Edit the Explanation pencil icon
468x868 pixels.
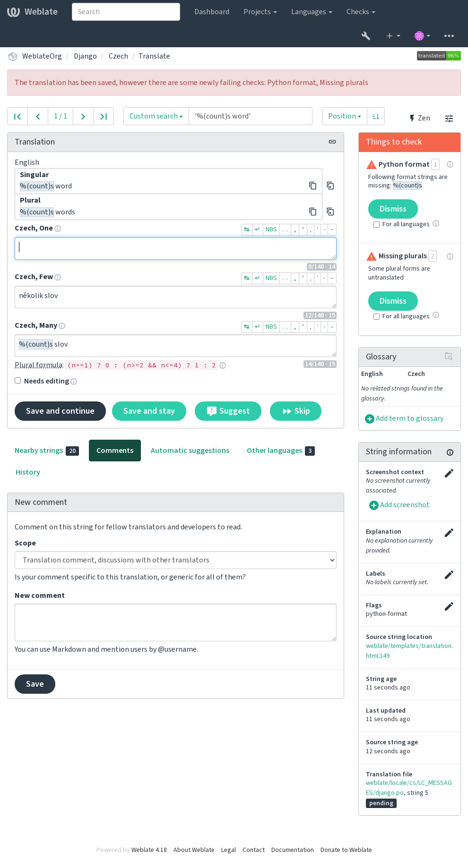(x=449, y=533)
